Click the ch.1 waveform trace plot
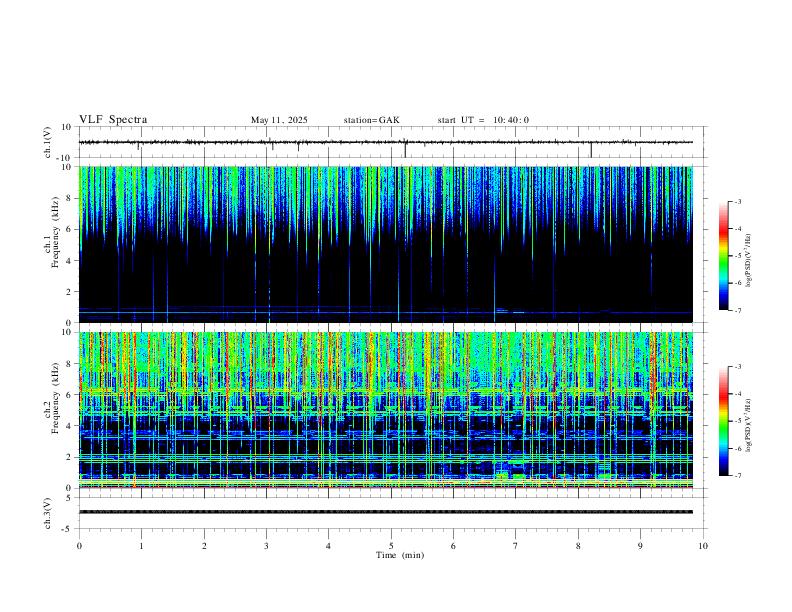The width and height of the screenshot is (792, 612). (392, 142)
